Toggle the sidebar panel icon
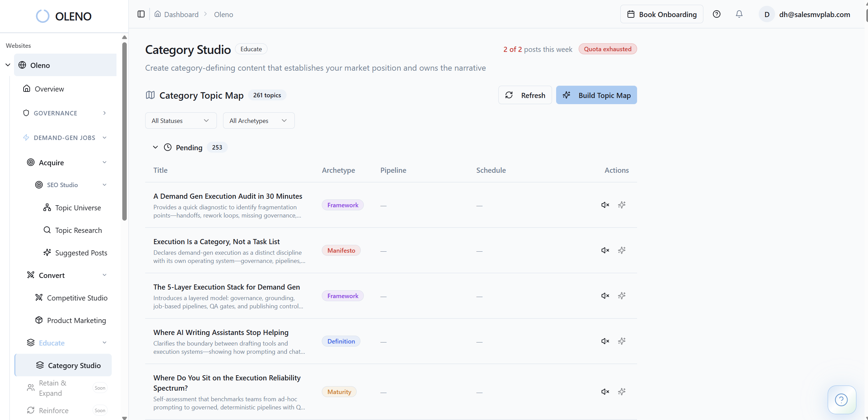This screenshot has height=420, width=868. [141, 14]
